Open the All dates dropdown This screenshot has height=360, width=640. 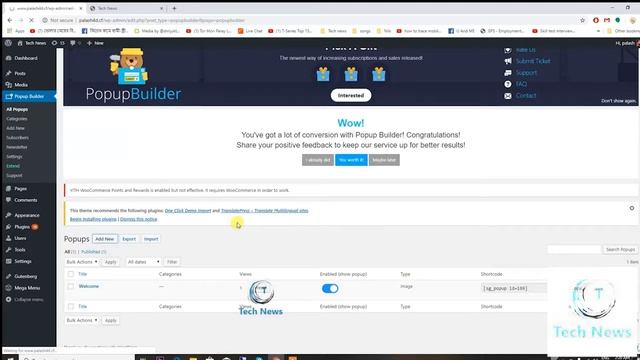coord(143,262)
